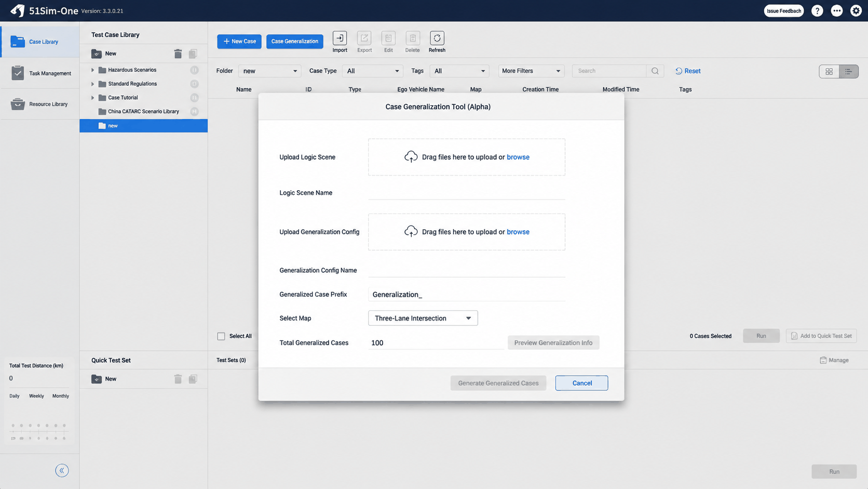Open the Resource Library section

40,104
